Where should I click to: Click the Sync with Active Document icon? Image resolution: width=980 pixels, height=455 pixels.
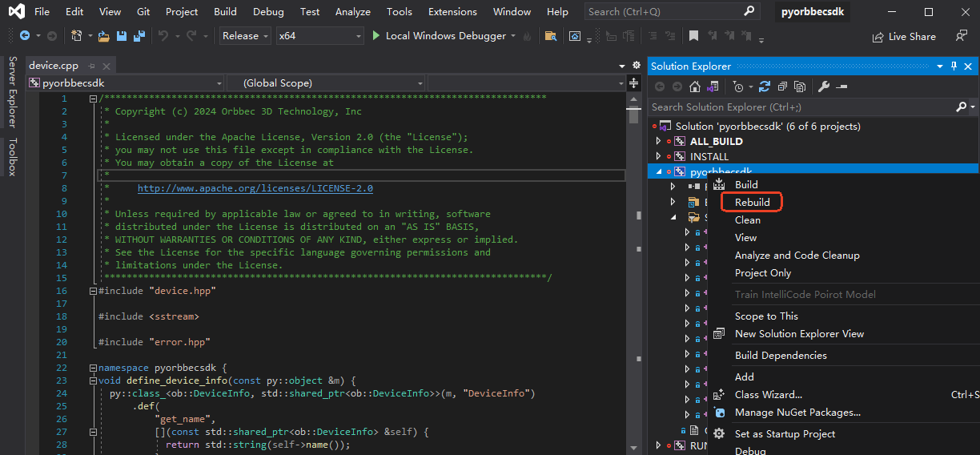765,87
